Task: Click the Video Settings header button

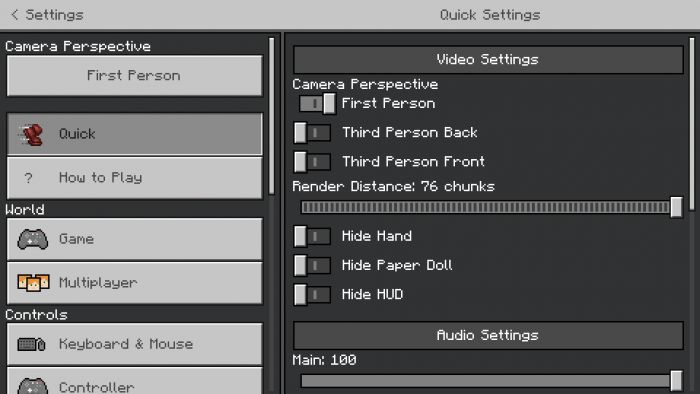Action: (488, 59)
